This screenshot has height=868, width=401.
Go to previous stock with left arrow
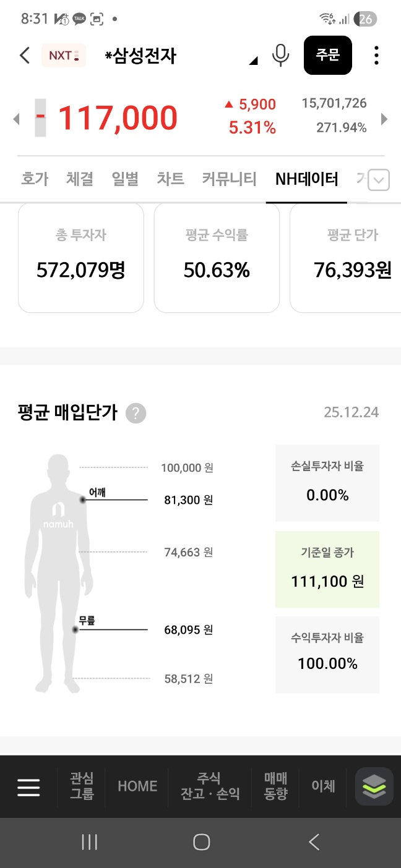point(17,119)
